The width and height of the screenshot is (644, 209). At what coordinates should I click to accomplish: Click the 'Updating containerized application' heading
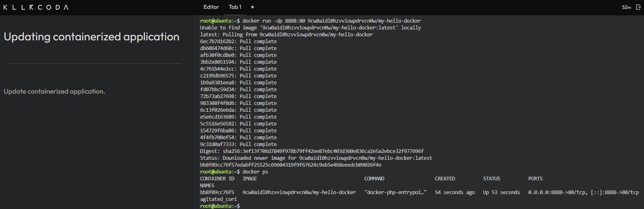pyautogui.click(x=91, y=37)
